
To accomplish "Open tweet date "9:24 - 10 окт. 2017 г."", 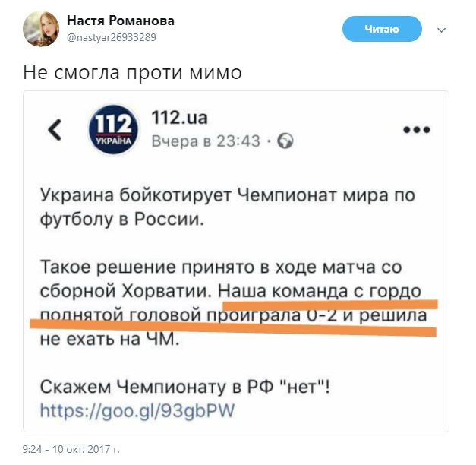I will tap(71, 449).
